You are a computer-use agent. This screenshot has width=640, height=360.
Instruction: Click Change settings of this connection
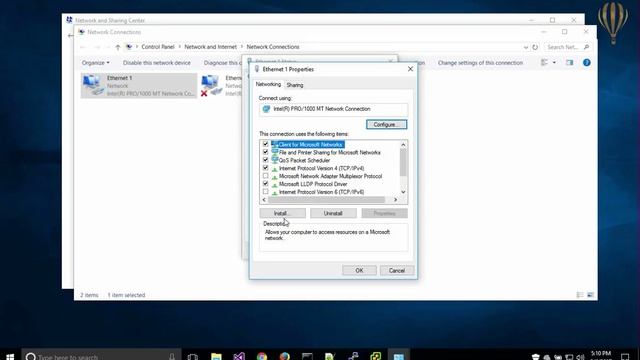click(x=480, y=63)
